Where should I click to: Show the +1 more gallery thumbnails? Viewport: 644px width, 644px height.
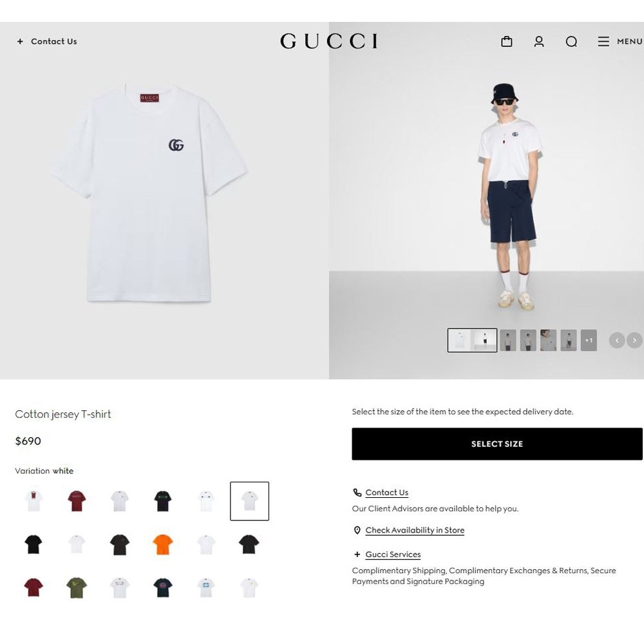[589, 340]
